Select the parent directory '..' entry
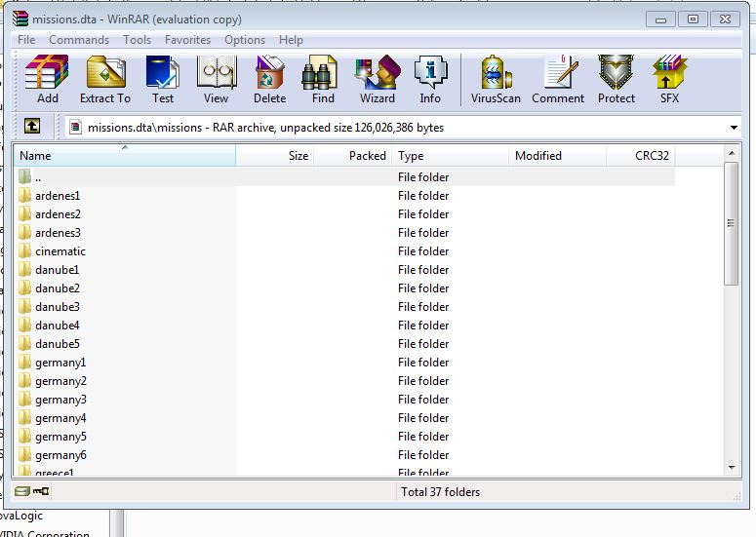Viewport: 756px width, 537px height. click(x=38, y=177)
